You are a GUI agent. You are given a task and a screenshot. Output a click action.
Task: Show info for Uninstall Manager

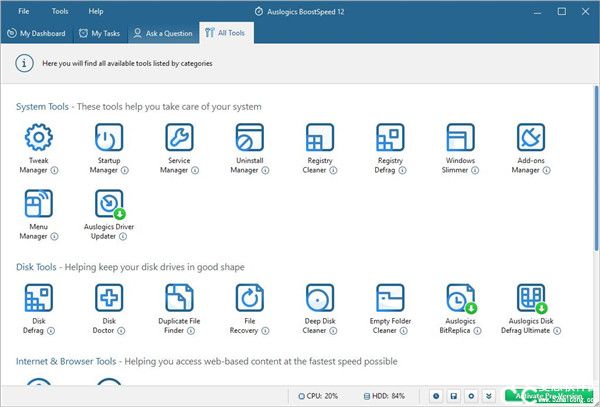265,170
